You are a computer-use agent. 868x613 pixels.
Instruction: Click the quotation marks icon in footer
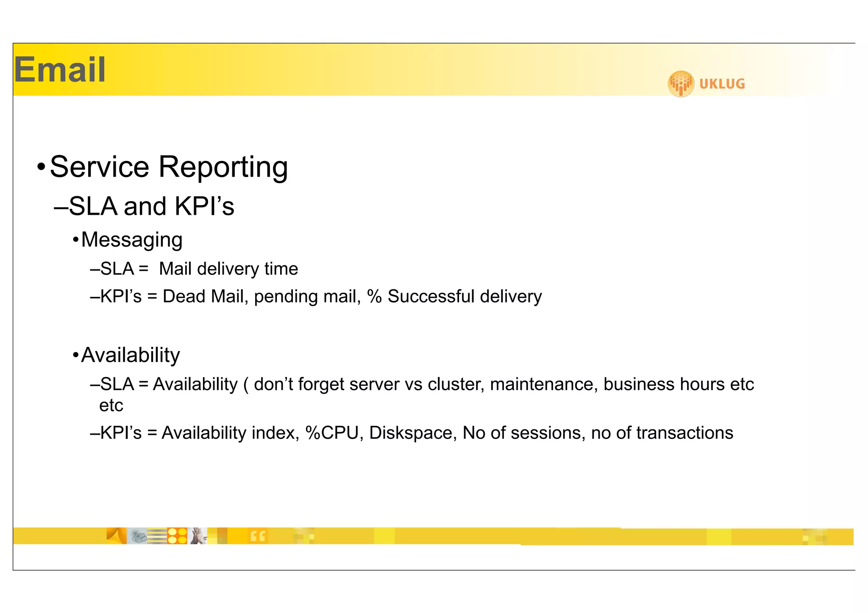point(258,536)
